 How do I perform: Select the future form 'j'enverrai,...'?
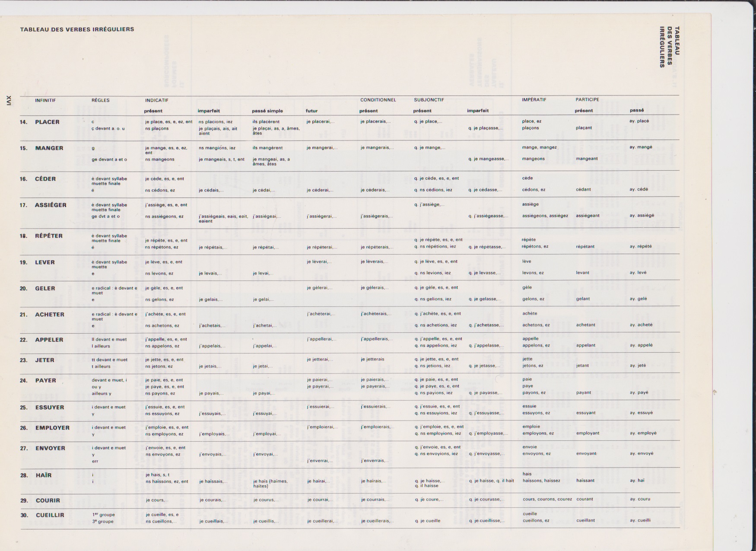click(x=320, y=461)
